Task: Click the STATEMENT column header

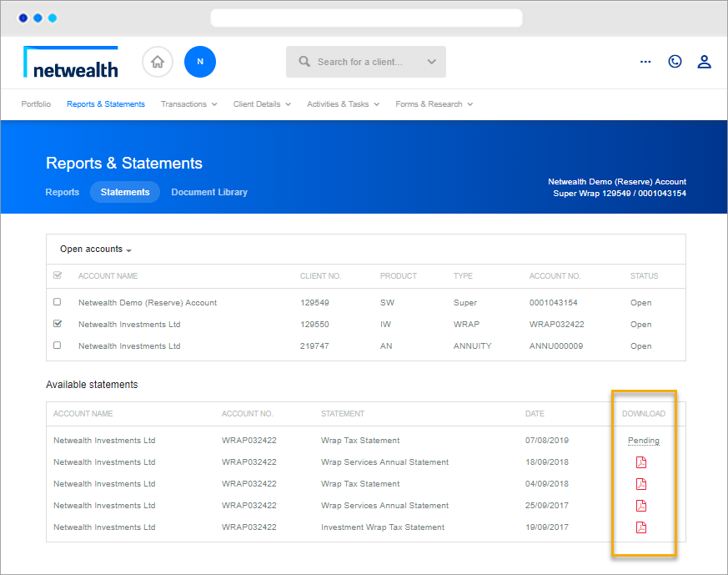Action: pyautogui.click(x=343, y=413)
